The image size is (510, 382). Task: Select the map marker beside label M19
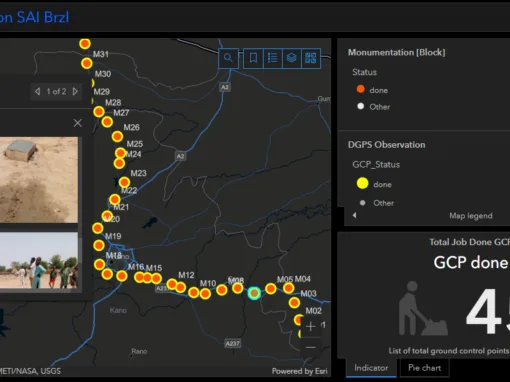click(99, 246)
